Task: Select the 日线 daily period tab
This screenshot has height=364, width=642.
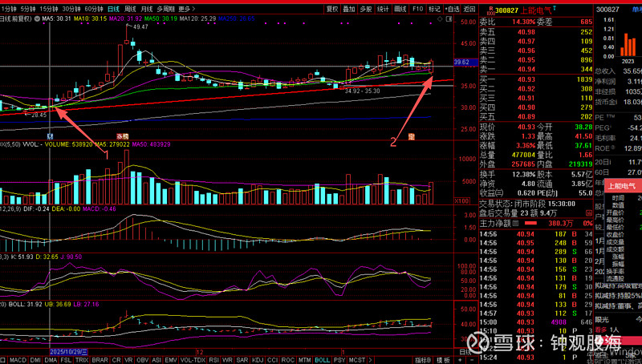Action: [113, 9]
